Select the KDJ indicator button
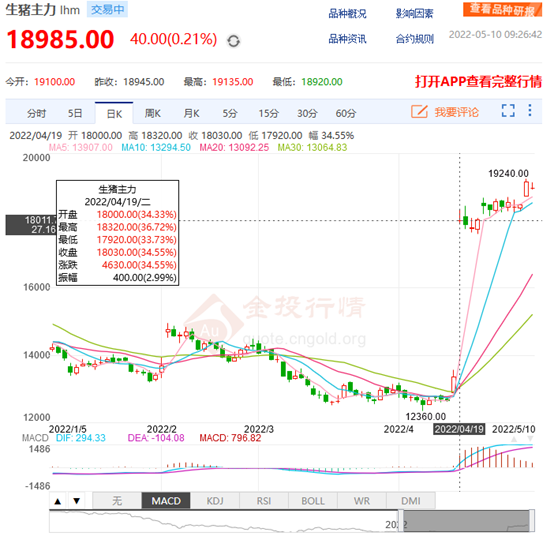Viewport: 554px width, 536px height. 215,501
